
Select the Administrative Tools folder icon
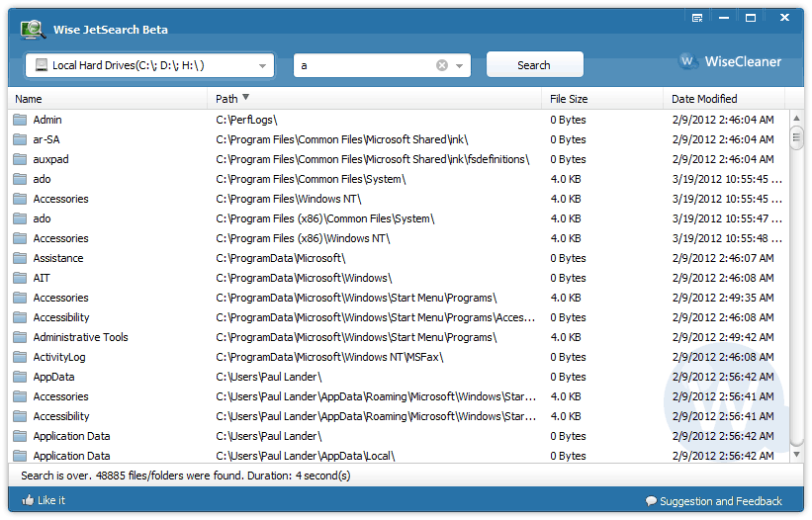[20, 337]
